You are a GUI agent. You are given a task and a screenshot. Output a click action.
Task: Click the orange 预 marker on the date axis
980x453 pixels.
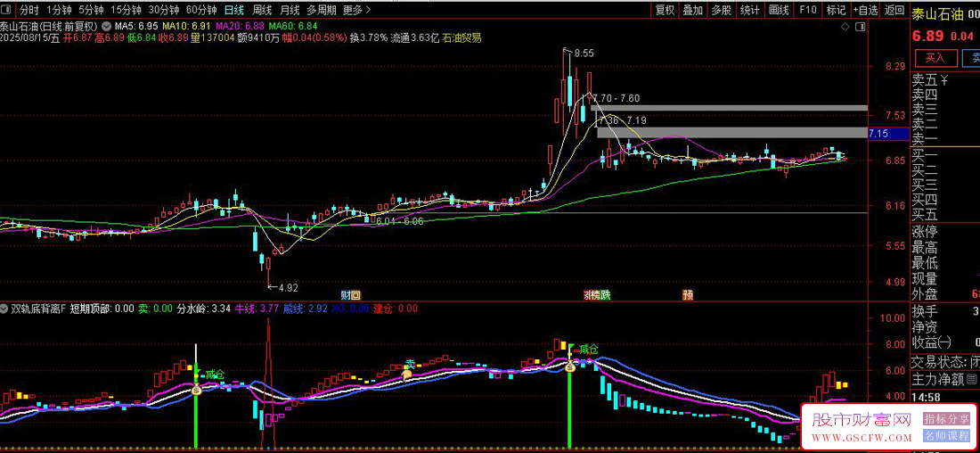pyautogui.click(x=688, y=294)
